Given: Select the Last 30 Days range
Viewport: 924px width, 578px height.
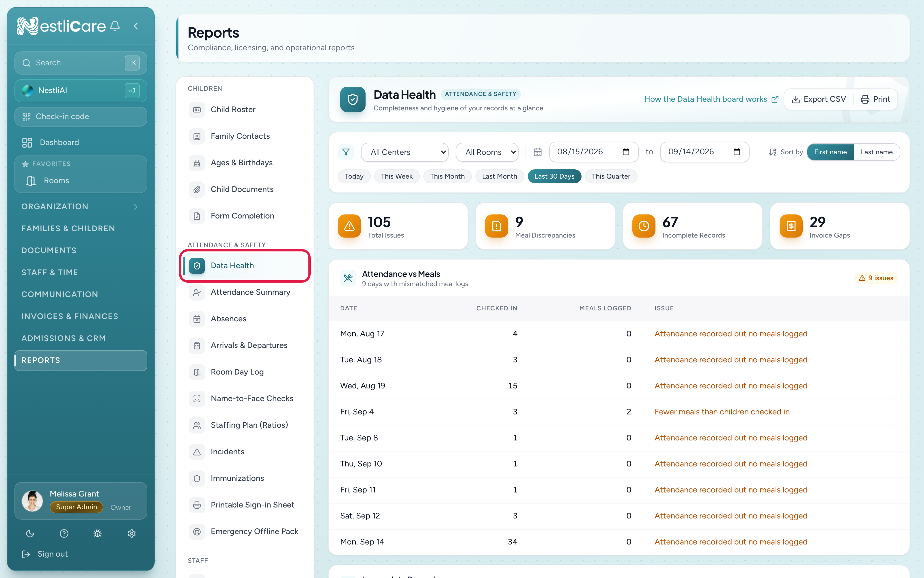Looking at the screenshot, I should click(554, 176).
